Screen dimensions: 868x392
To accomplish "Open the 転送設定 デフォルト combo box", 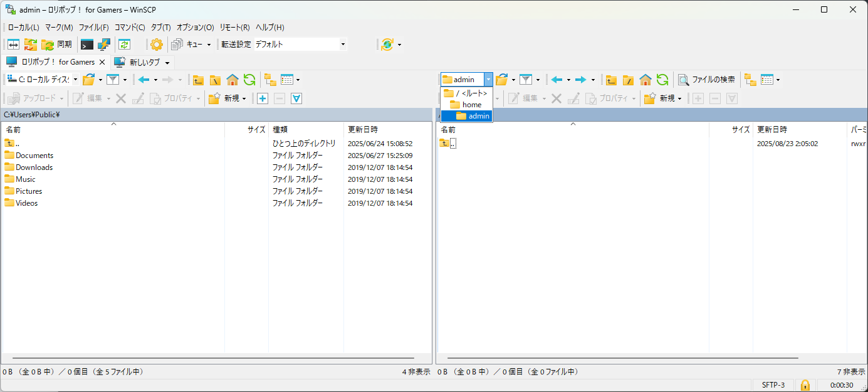I will [x=300, y=45].
